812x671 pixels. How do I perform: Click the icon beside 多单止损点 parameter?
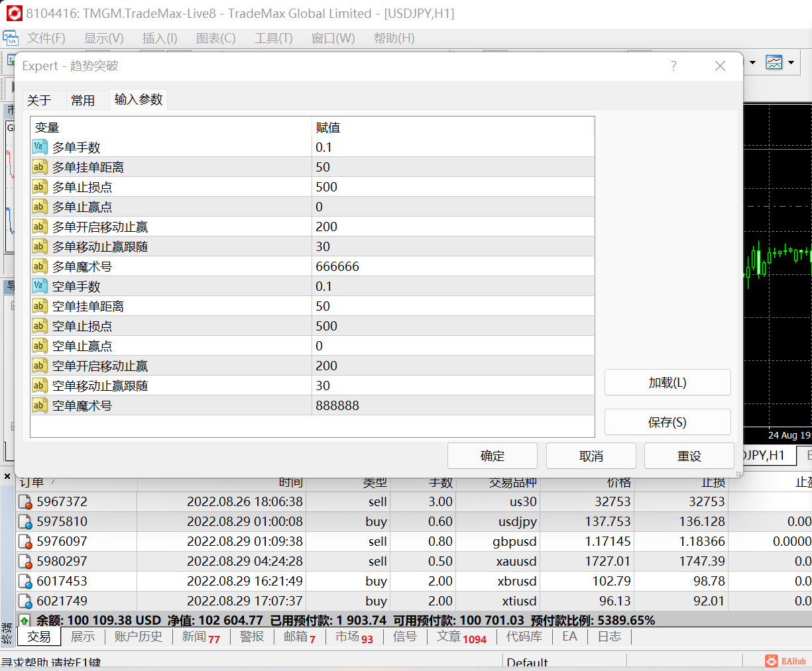(x=40, y=187)
